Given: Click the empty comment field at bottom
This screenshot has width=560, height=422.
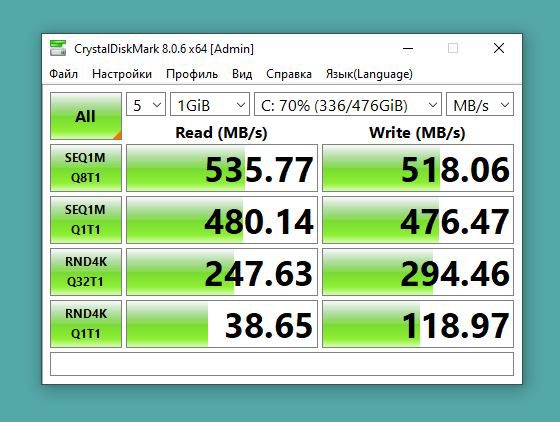Looking at the screenshot, I should point(282,364).
